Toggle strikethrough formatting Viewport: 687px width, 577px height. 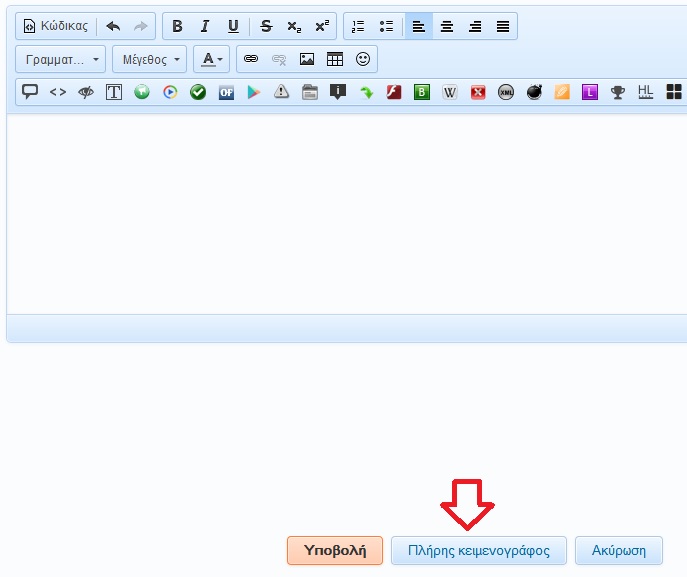click(266, 26)
